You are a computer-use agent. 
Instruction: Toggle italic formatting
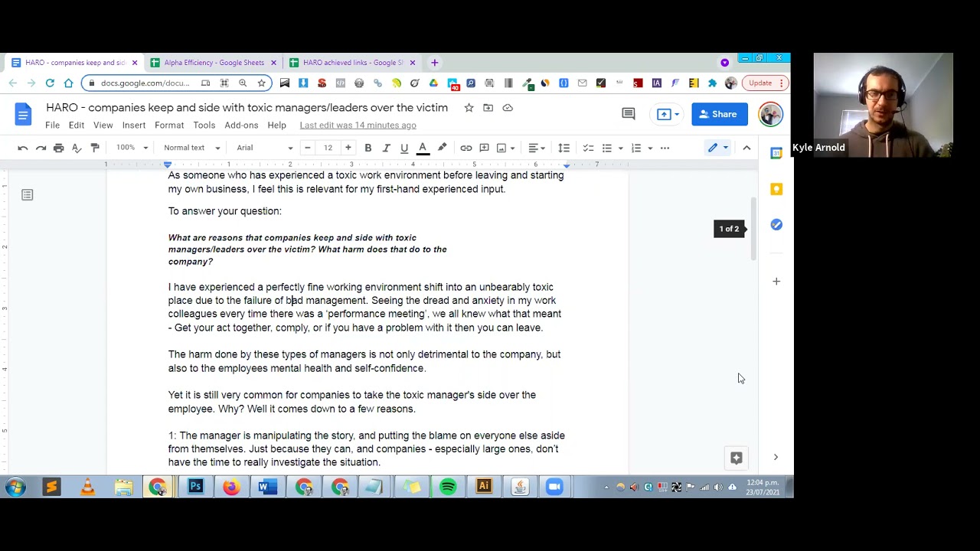coord(386,148)
